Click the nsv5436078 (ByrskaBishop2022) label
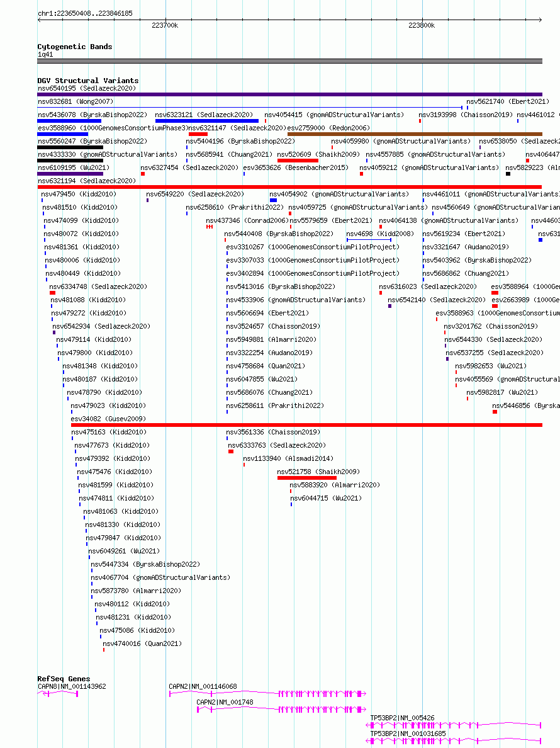 (x=92, y=115)
